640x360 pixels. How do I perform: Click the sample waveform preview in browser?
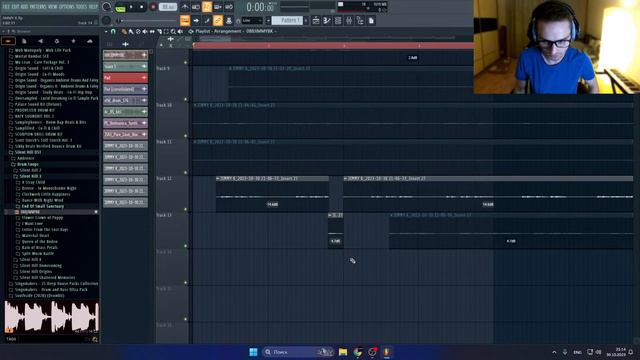click(x=51, y=317)
